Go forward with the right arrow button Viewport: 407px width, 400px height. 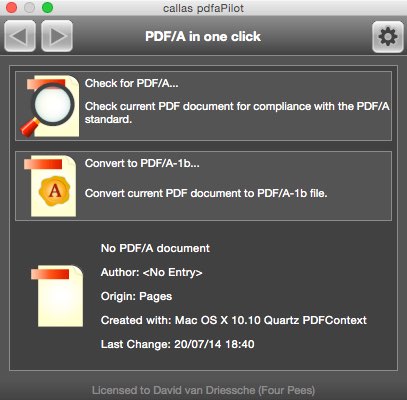tap(57, 36)
